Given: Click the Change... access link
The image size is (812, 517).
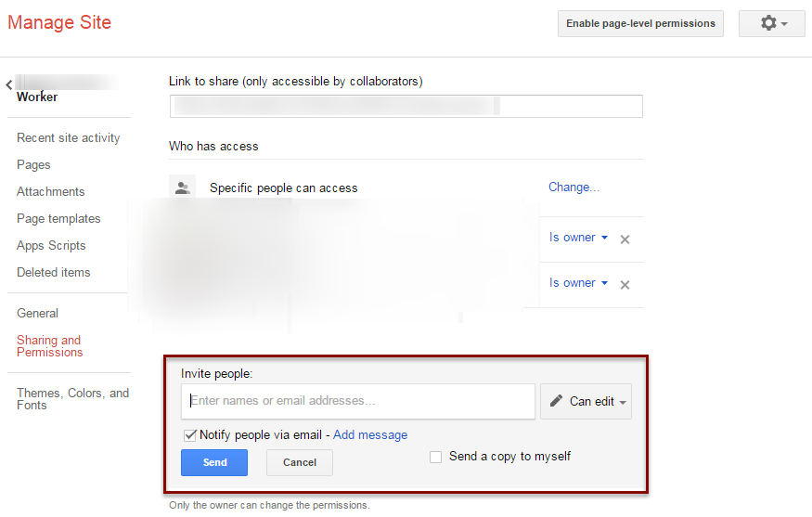Looking at the screenshot, I should click(574, 187).
